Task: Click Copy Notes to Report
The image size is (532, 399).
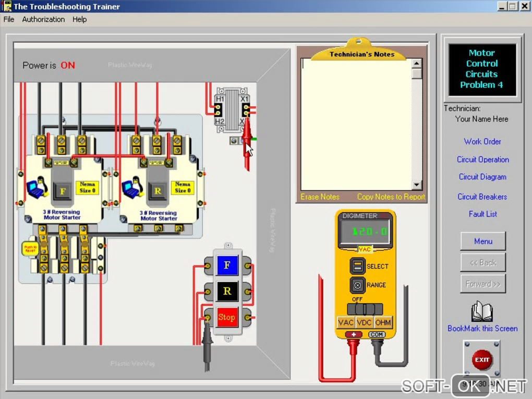Action: (391, 197)
